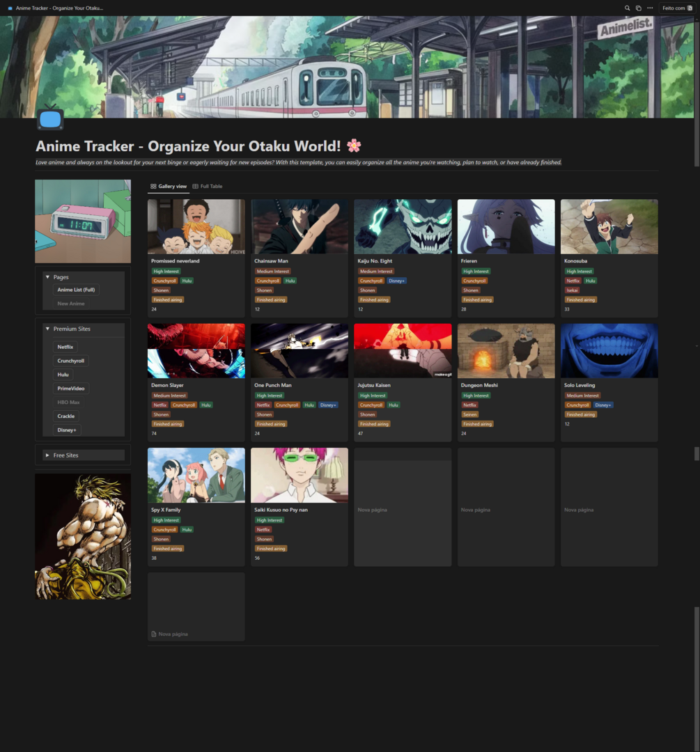
Task: Click the episode count 74 on Demon Slayer
Action: click(x=154, y=434)
